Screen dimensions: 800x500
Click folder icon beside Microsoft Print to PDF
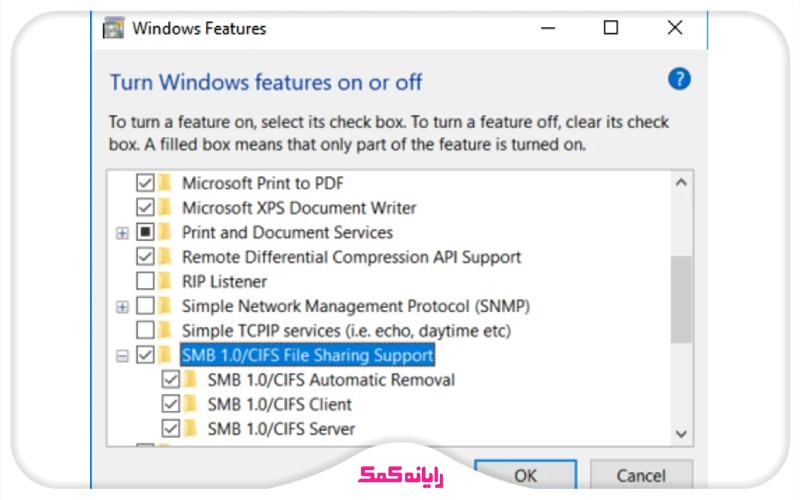tap(164, 184)
